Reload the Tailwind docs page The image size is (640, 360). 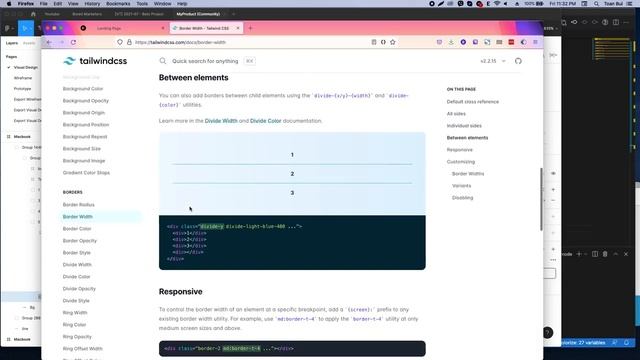[73, 42]
